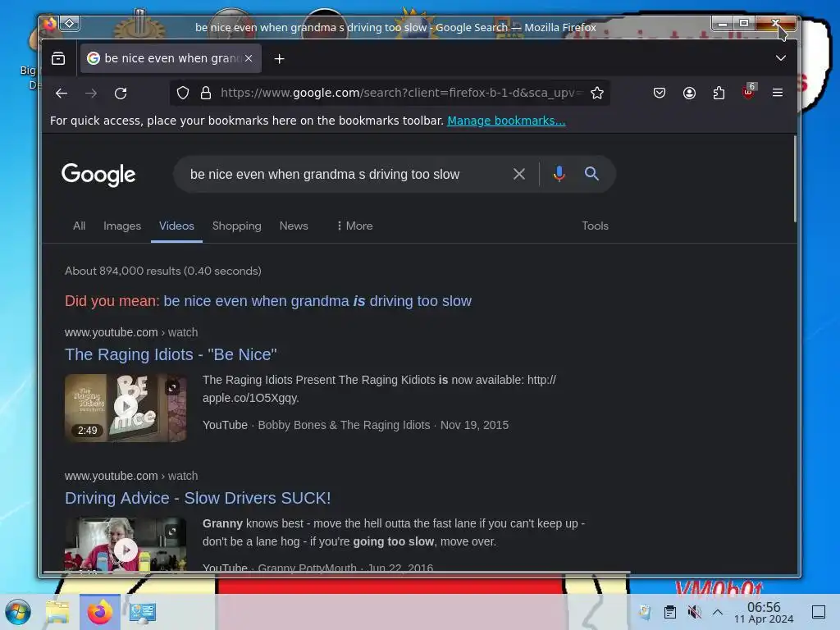Open the Firefox account icon

[689, 94]
